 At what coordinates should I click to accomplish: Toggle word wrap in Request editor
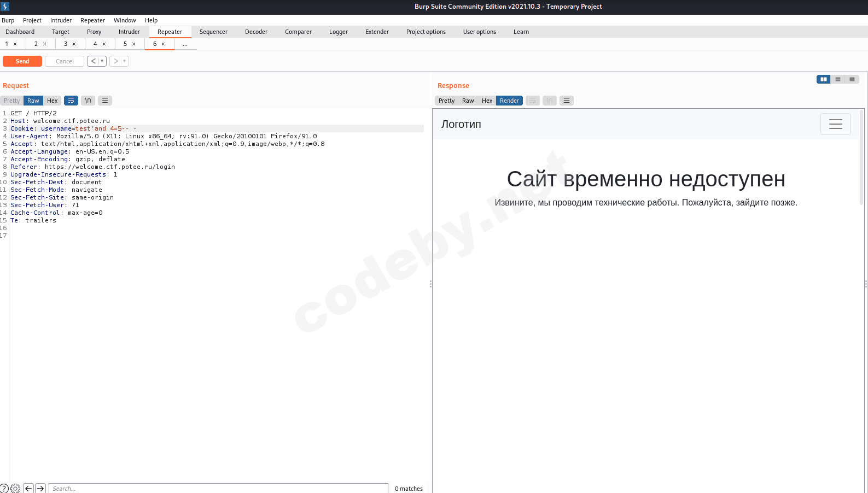pos(71,101)
